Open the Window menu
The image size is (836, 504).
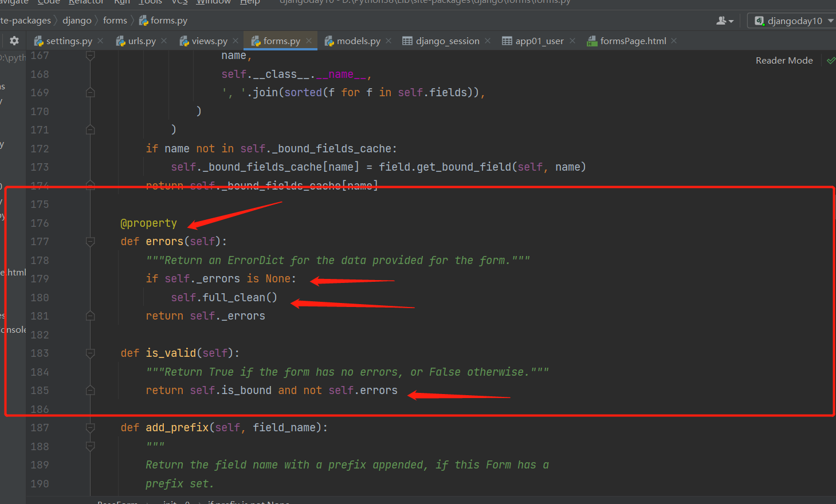pyautogui.click(x=214, y=2)
